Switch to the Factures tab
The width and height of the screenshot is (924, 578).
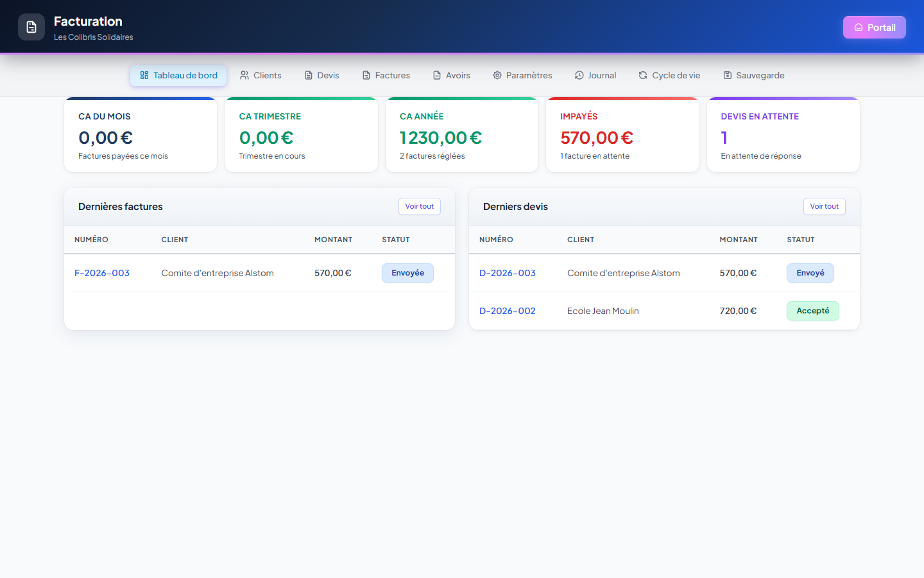tap(386, 75)
